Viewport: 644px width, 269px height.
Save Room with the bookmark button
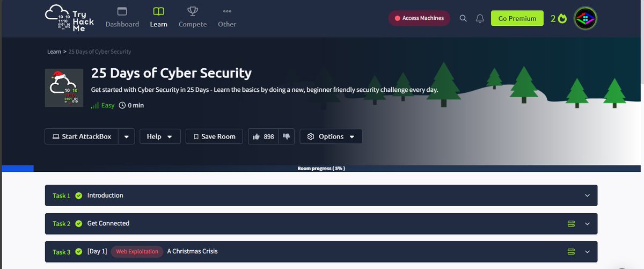(x=215, y=136)
